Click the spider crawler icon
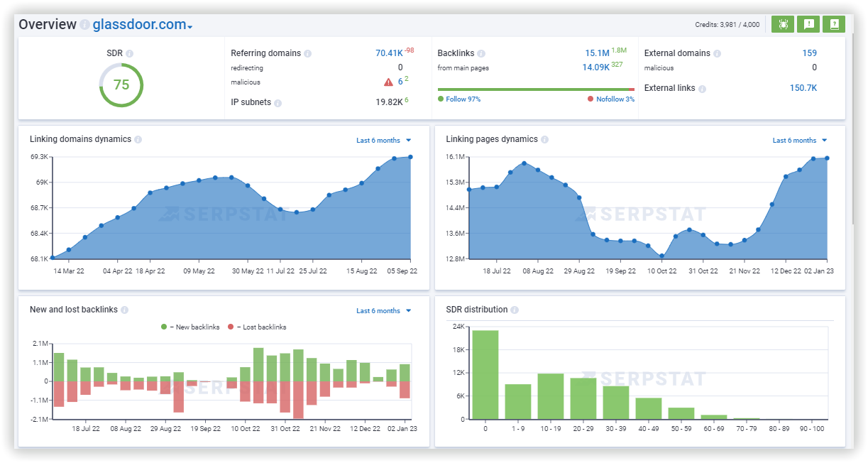868x463 pixels. click(x=783, y=23)
